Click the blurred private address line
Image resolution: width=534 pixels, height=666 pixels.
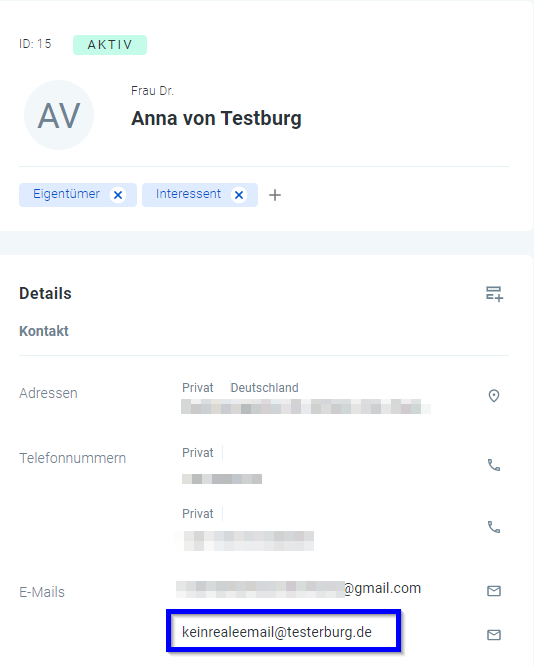coord(306,406)
